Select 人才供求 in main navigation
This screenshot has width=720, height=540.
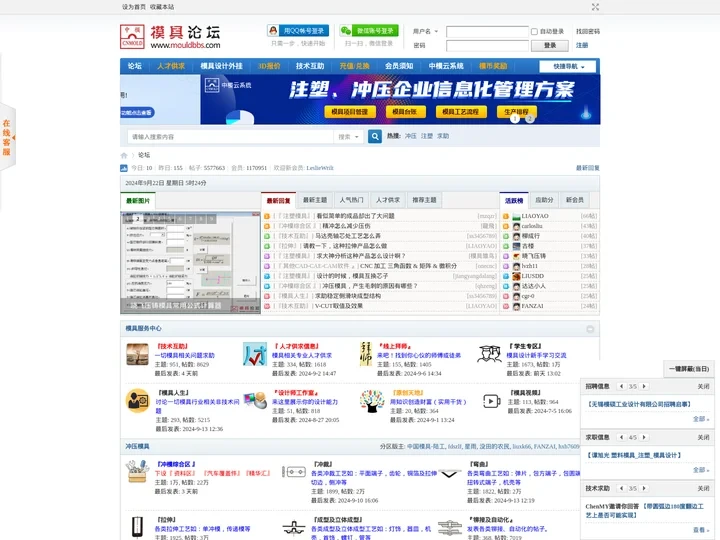(171, 66)
